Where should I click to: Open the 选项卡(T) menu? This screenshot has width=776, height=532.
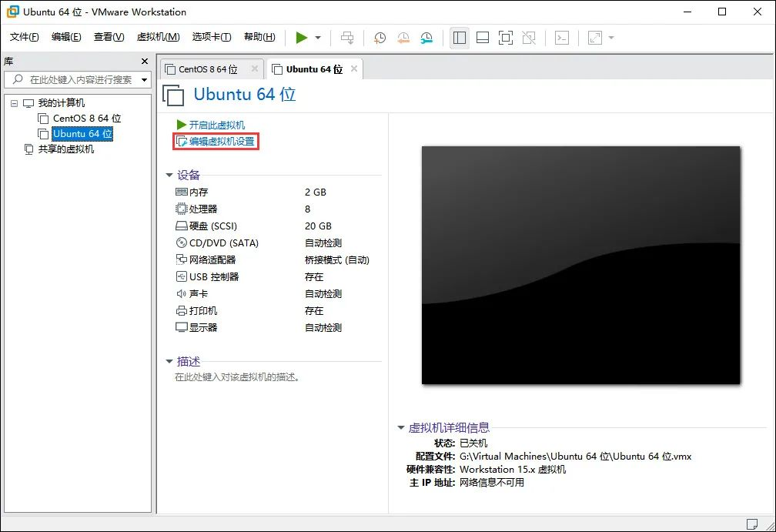click(x=211, y=37)
